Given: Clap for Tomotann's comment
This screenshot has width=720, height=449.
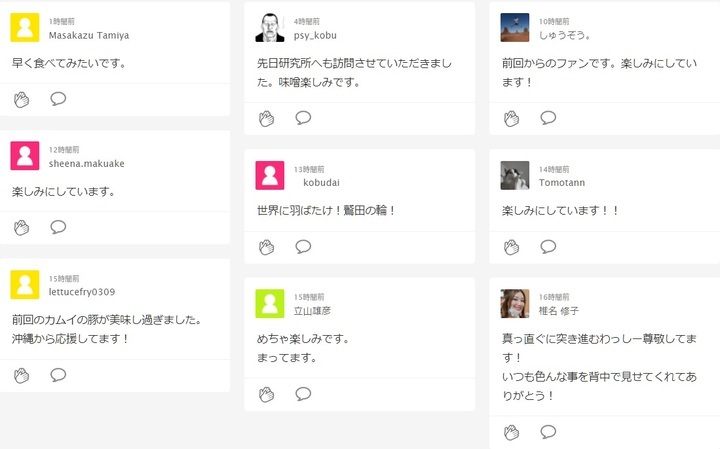Looking at the screenshot, I should coord(512,246).
